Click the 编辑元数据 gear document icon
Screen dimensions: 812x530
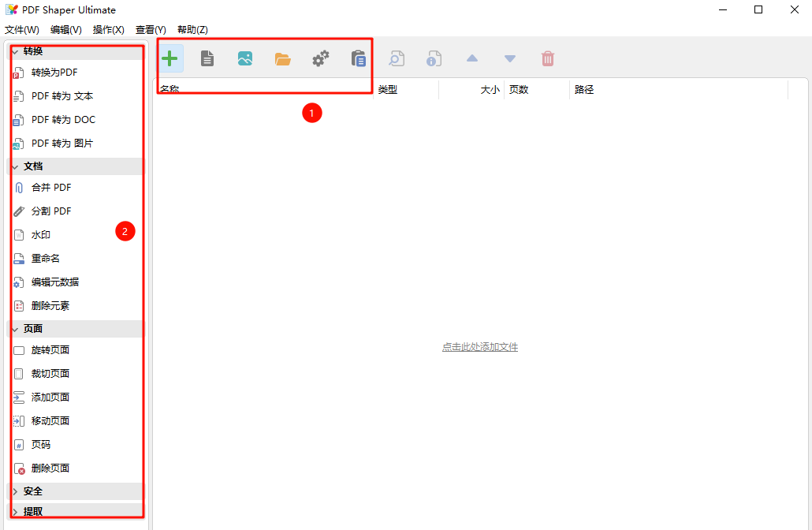(x=19, y=282)
